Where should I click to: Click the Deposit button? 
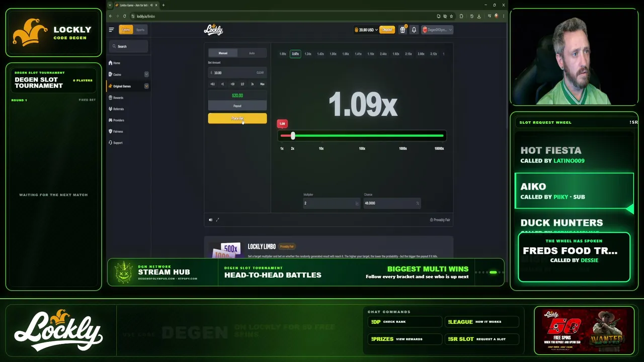(x=387, y=30)
